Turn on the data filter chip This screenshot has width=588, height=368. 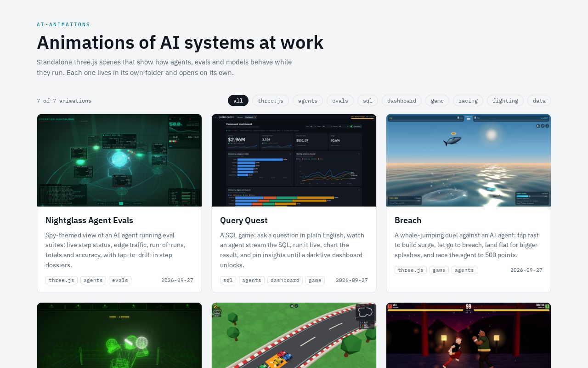coord(539,101)
